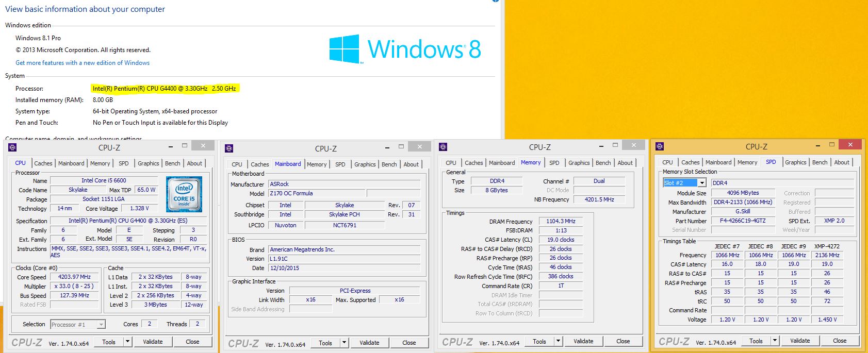Click the CPU-Z app icon in first window
Screen dimensions: 868x353
click(x=13, y=147)
